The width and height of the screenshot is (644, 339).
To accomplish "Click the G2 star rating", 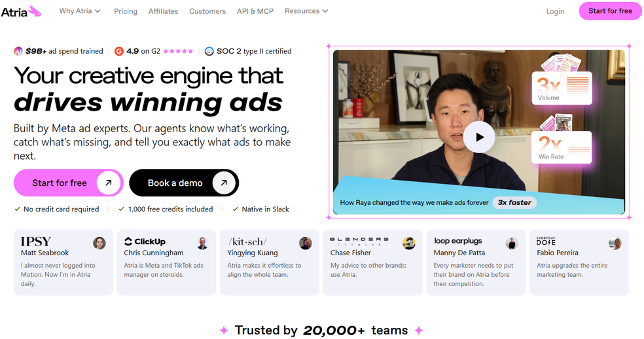I will click(178, 51).
